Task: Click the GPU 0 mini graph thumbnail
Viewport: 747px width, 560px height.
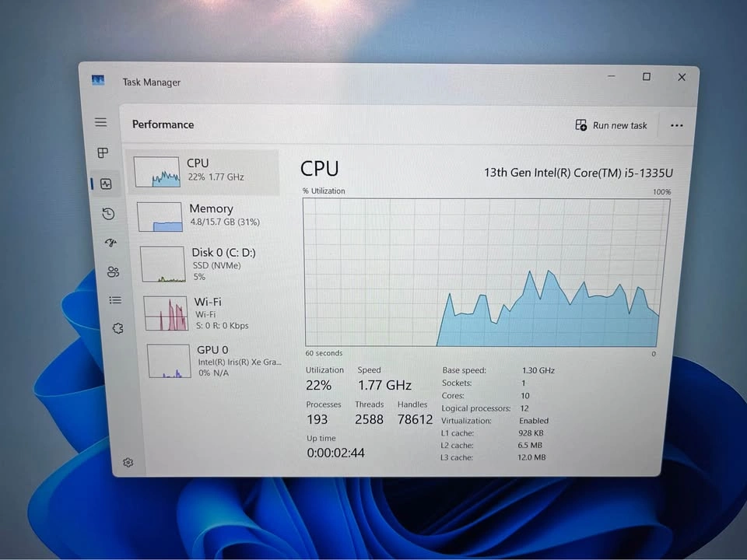Action: click(169, 361)
